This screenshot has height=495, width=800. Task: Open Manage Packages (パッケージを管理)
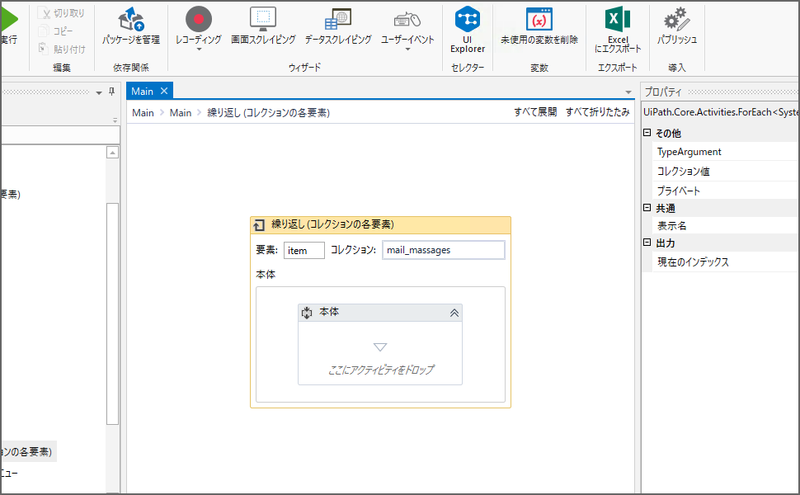tap(131, 26)
